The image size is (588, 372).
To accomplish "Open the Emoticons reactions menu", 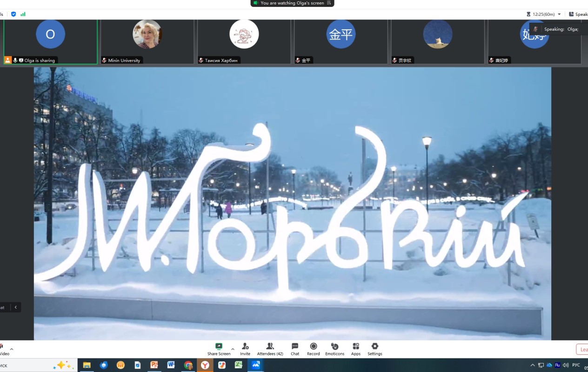I will (x=334, y=346).
